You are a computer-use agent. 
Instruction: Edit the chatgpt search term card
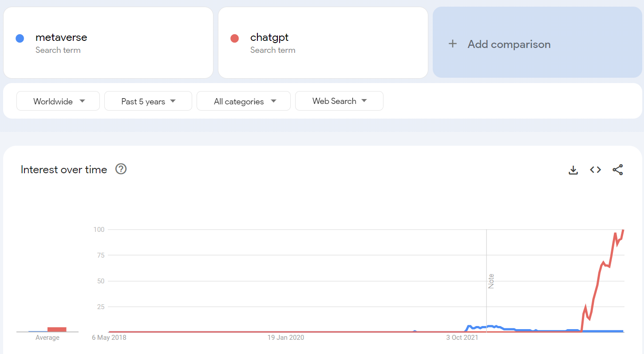click(x=323, y=43)
